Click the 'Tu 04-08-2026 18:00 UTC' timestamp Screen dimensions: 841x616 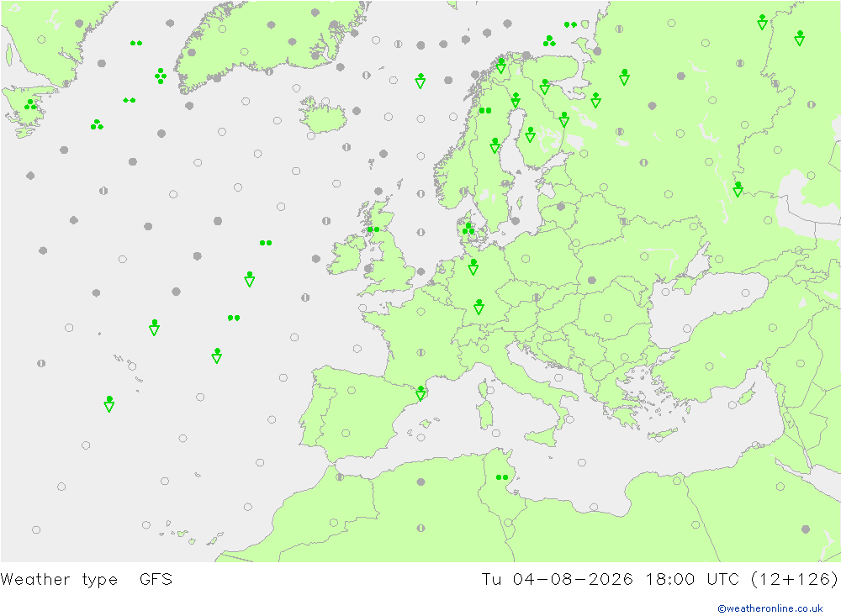pyautogui.click(x=611, y=580)
